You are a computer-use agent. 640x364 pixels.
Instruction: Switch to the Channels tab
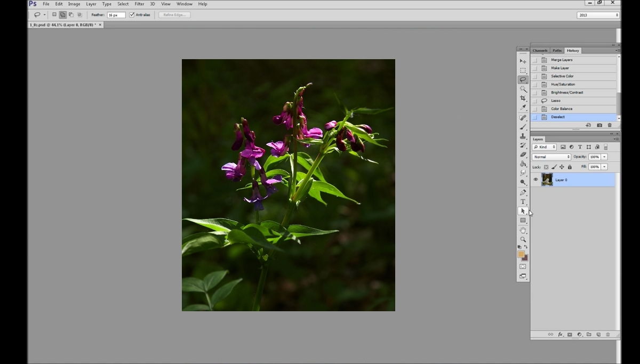coord(540,51)
